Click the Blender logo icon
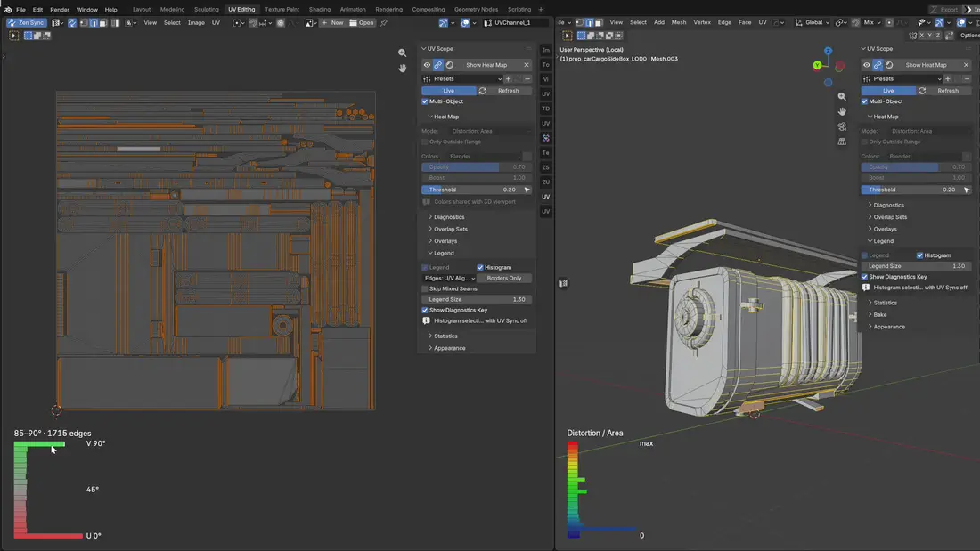Image resolution: width=980 pixels, height=551 pixels. 7,10
